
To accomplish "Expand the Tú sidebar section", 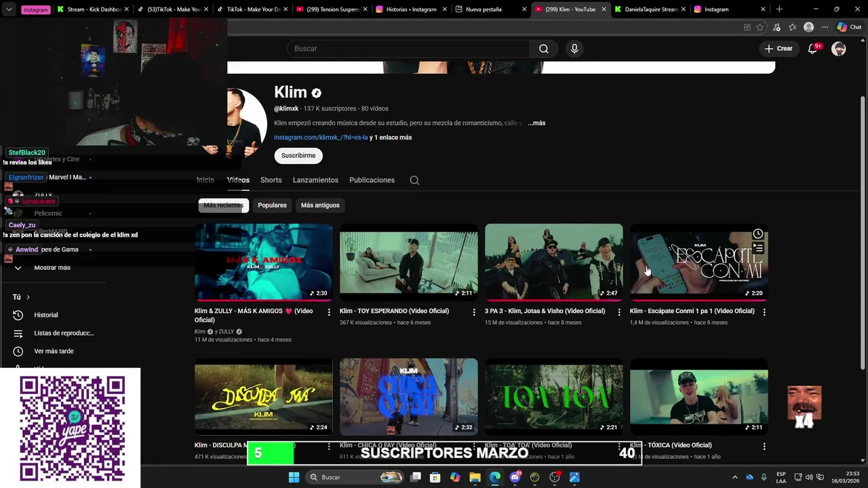I will click(x=22, y=297).
